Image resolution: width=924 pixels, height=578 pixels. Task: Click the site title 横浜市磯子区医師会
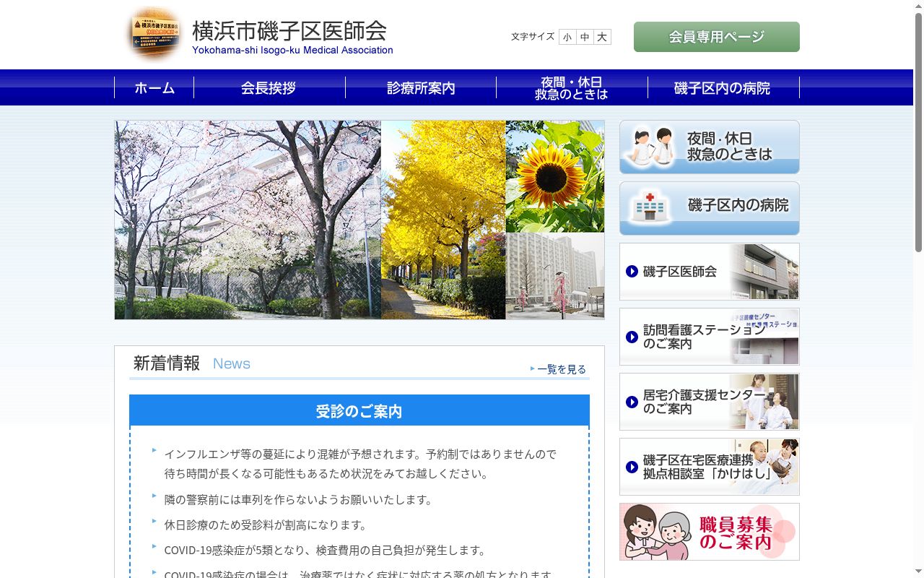[x=289, y=31]
